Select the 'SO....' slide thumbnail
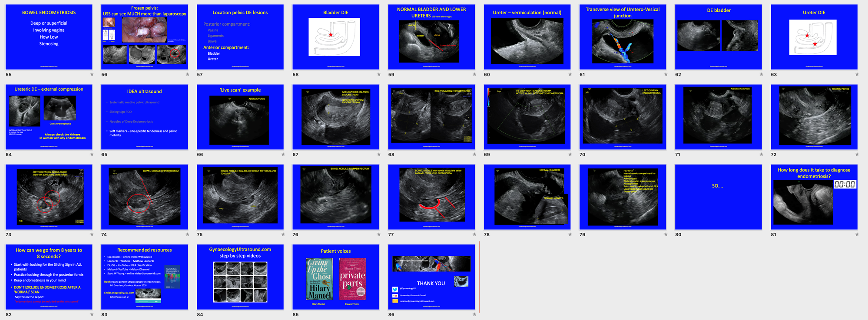This screenshot has height=320, width=868. (x=718, y=197)
